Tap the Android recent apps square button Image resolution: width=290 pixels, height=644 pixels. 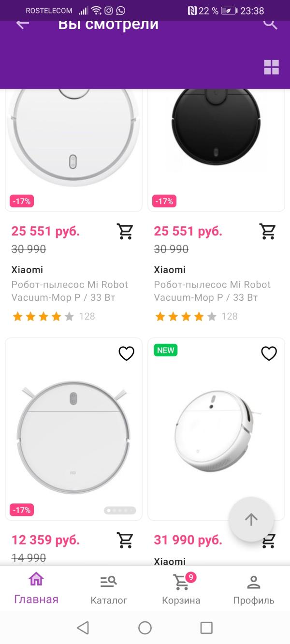point(206,628)
